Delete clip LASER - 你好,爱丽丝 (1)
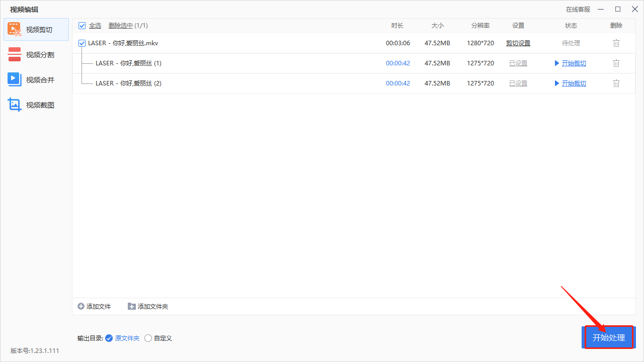This screenshot has width=644, height=362. coord(616,63)
